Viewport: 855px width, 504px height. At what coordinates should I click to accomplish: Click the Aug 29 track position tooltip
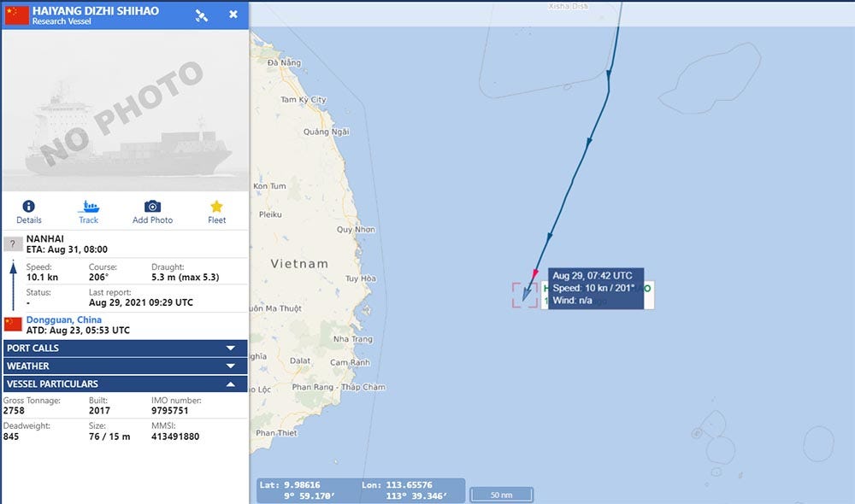pyautogui.click(x=596, y=288)
